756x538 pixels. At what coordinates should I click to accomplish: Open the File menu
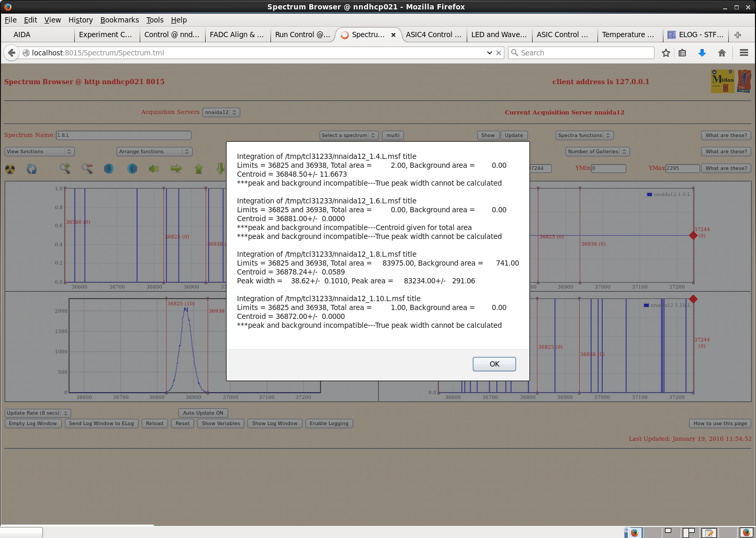tap(10, 20)
